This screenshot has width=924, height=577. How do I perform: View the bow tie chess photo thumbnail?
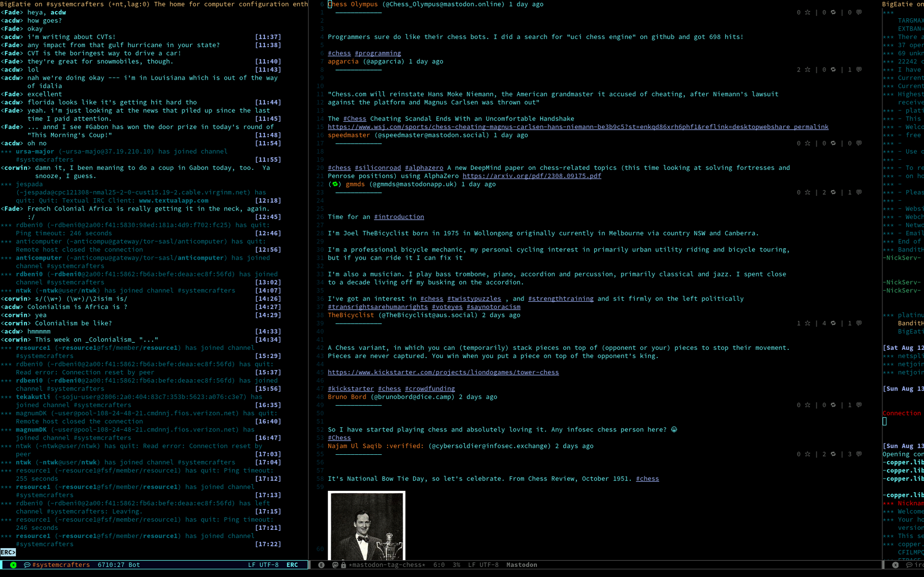(x=366, y=525)
